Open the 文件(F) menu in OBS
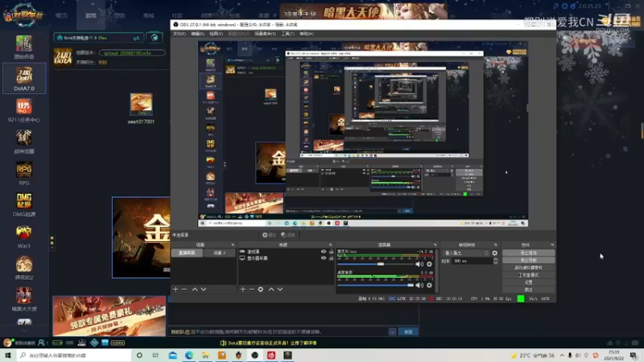644x362 pixels. click(179, 34)
